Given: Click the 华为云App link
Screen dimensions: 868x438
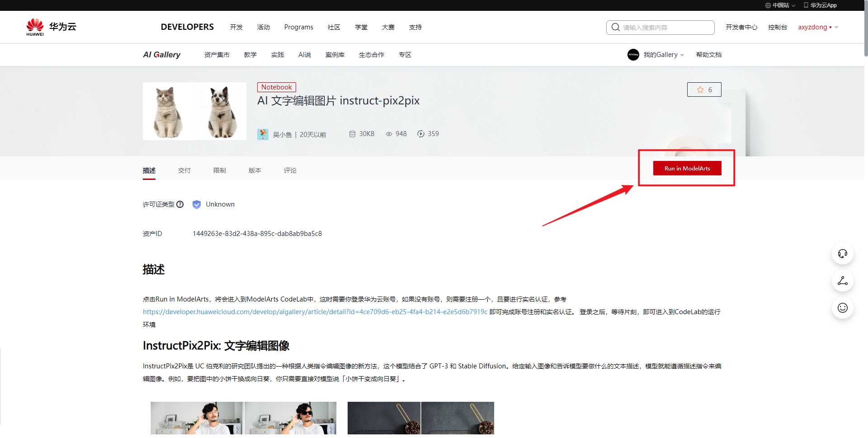Looking at the screenshot, I should tap(824, 5).
